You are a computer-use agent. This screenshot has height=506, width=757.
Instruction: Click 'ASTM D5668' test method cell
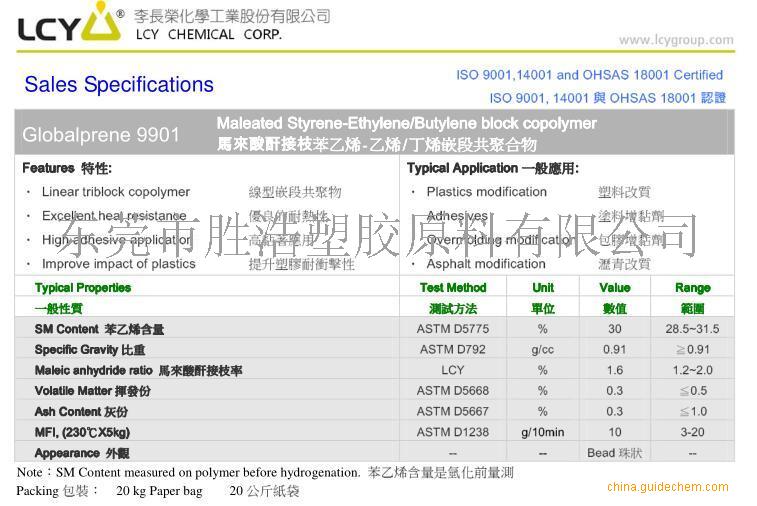453,390
